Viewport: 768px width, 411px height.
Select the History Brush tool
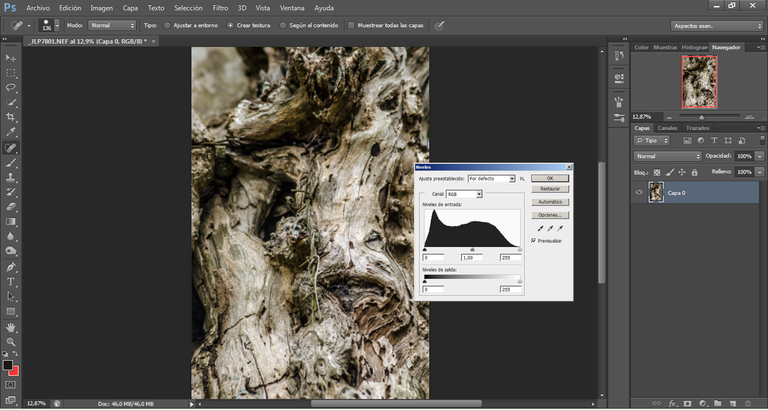(11, 192)
